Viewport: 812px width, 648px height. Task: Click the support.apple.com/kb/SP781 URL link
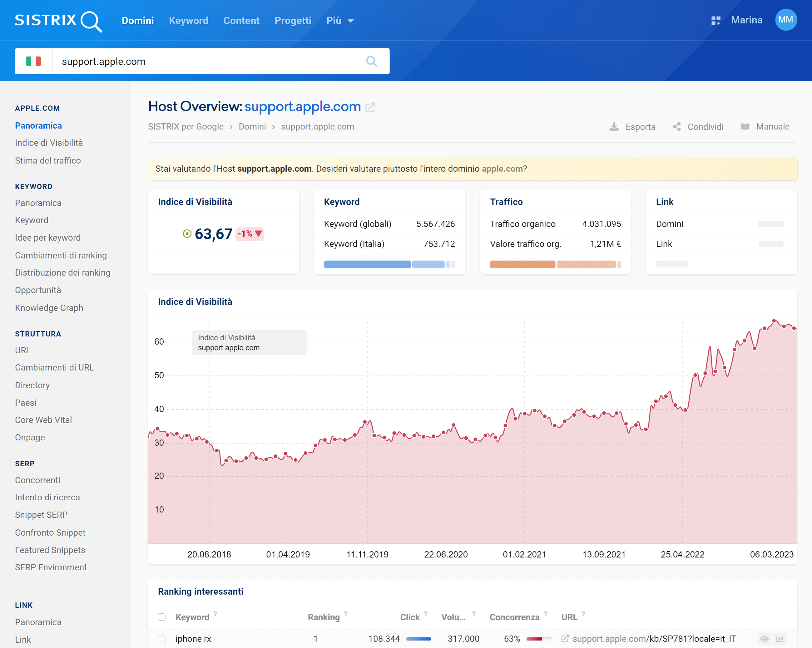click(x=654, y=639)
